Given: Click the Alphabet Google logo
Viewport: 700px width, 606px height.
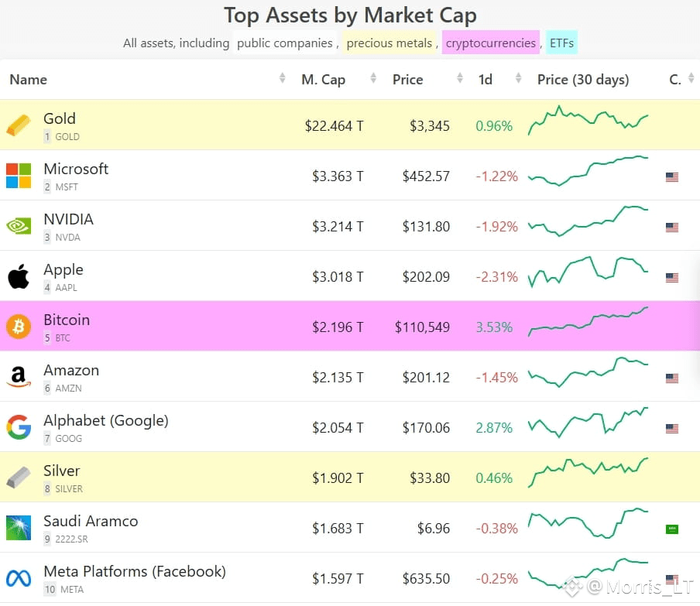Looking at the screenshot, I should click(19, 427).
